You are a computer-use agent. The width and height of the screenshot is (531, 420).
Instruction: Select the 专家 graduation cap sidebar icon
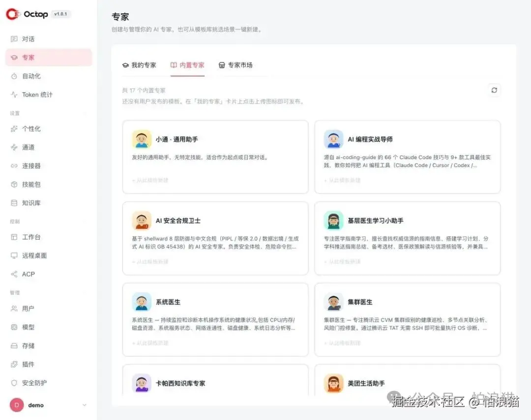click(14, 57)
